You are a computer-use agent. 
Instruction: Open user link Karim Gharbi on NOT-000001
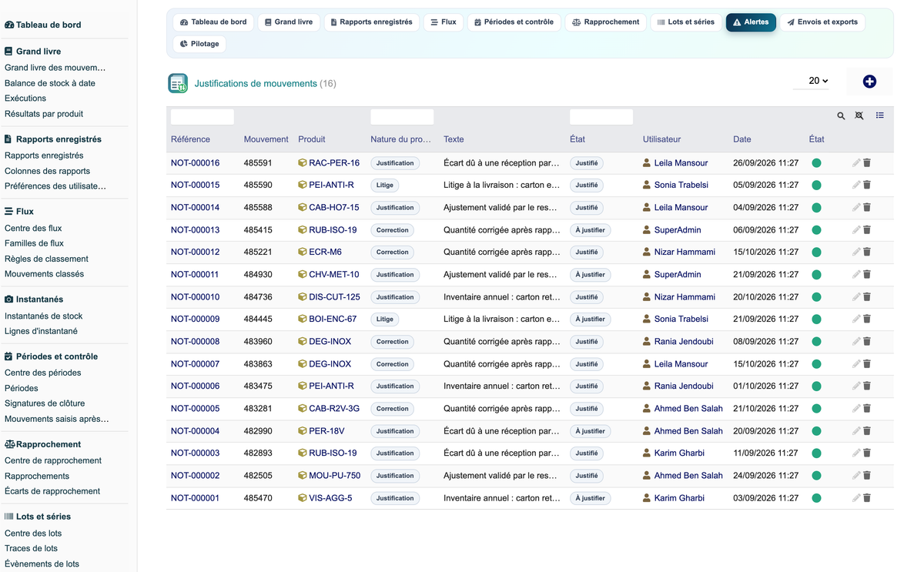[x=679, y=498]
